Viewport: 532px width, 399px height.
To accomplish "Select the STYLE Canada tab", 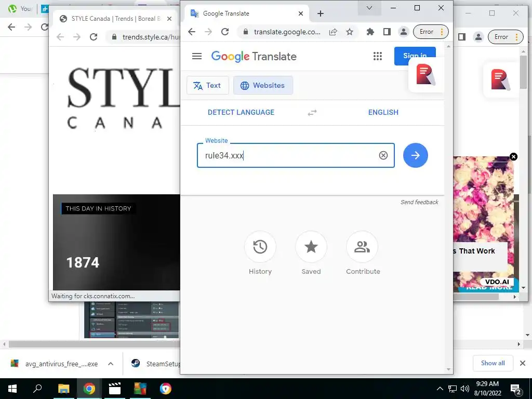I will tap(115, 19).
